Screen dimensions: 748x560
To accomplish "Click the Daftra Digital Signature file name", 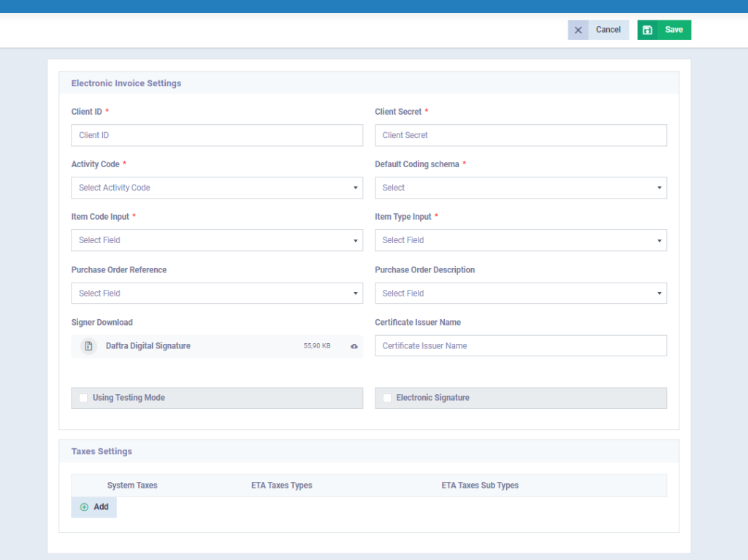I will point(148,346).
